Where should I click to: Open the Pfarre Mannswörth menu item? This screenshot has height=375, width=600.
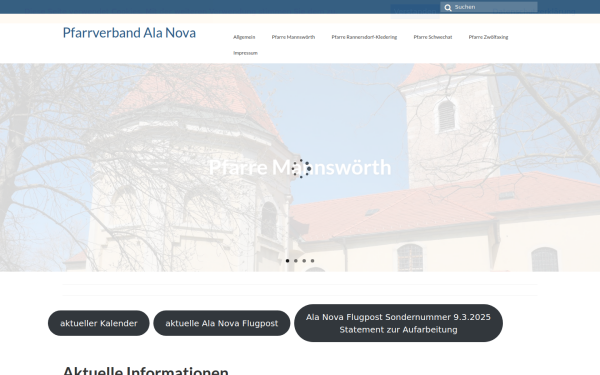pos(293,37)
